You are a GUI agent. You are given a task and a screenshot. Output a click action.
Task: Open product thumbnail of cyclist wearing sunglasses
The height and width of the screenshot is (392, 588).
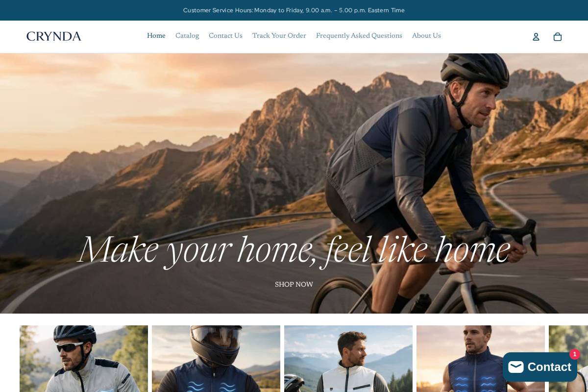tap(84, 359)
